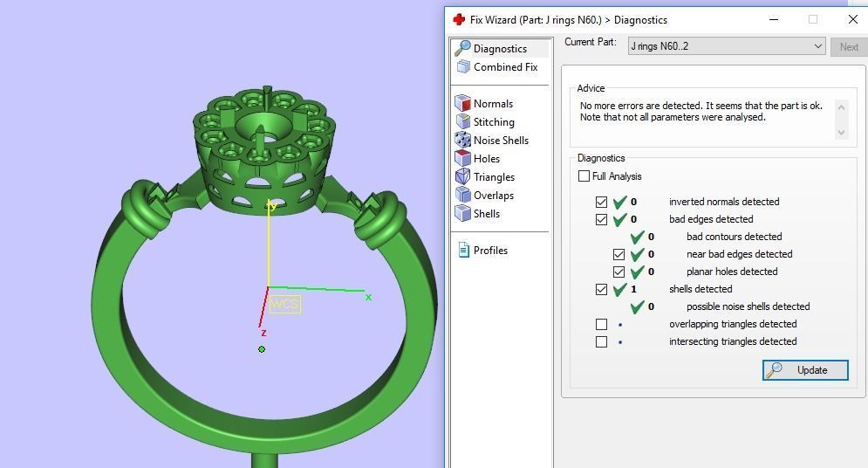Uncheck inverted normals detected checkbox
This screenshot has height=468, width=868.
click(x=601, y=202)
